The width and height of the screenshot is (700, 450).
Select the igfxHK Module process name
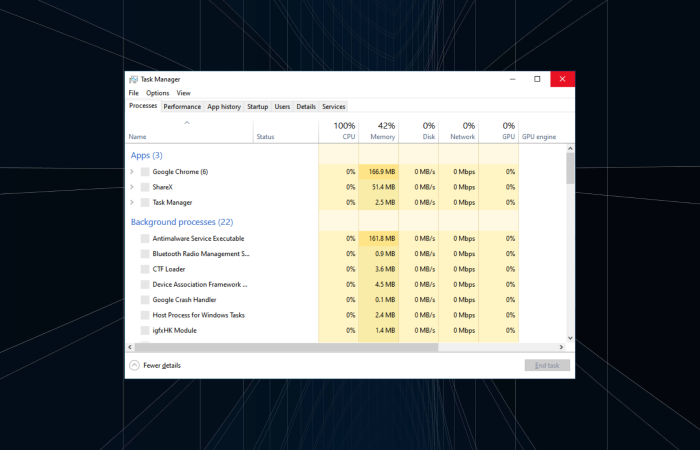coord(175,330)
